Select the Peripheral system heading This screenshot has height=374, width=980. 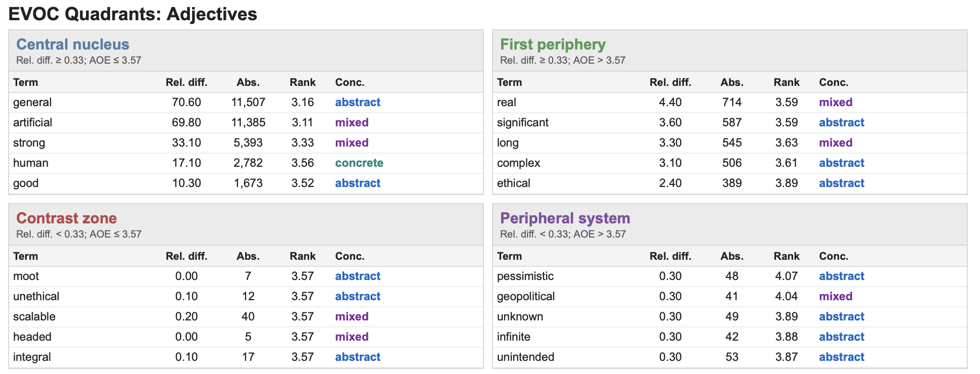[565, 218]
